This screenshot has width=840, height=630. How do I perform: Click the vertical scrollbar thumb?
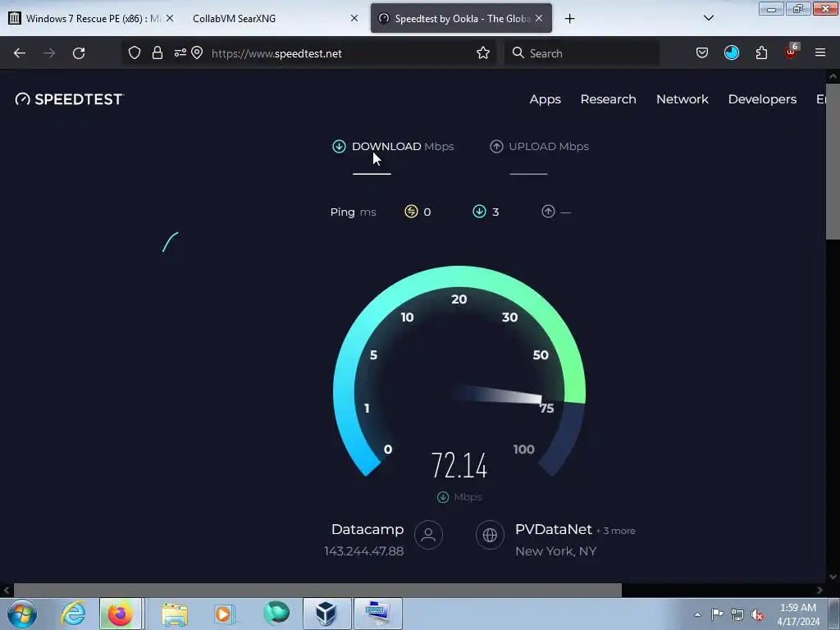tap(833, 161)
